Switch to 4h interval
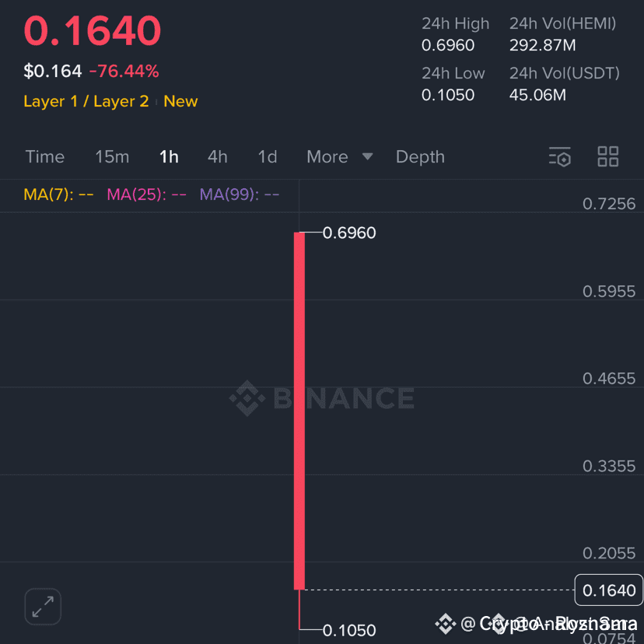644x644 pixels. [x=218, y=156]
